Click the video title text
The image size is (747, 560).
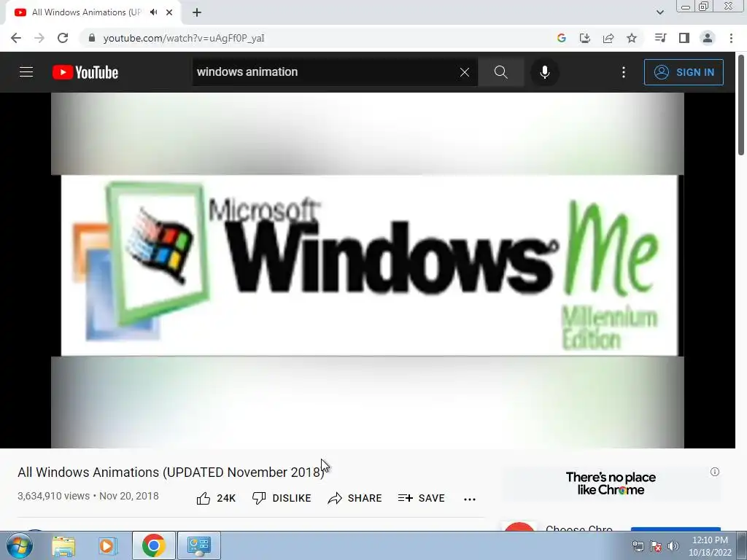click(171, 472)
